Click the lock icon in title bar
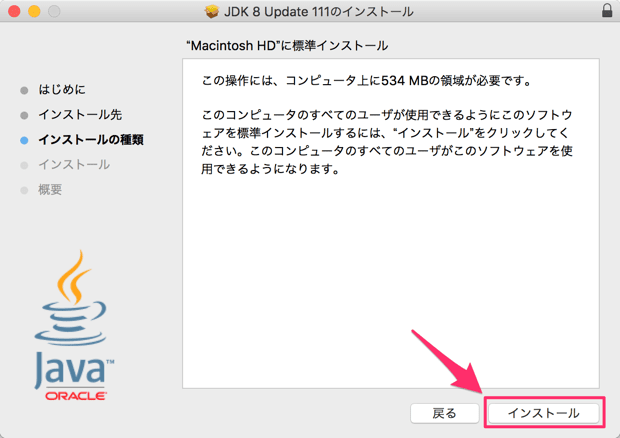Viewport: 620px width, 438px height. [607, 11]
